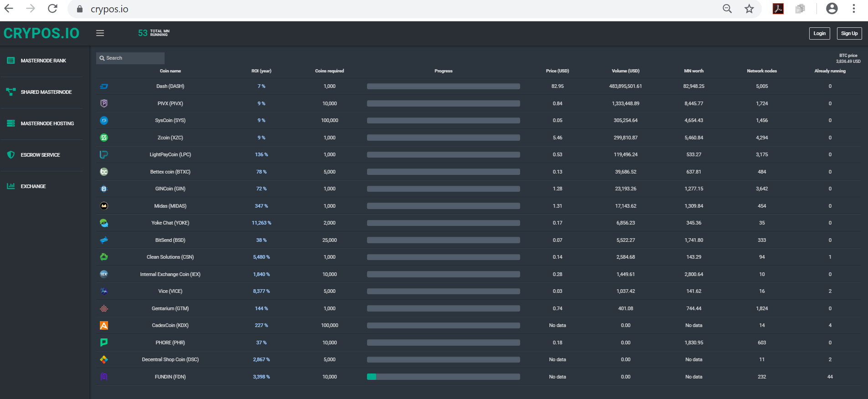Image resolution: width=868 pixels, height=399 pixels.
Task: Click the Midas progress bar
Action: click(444, 206)
